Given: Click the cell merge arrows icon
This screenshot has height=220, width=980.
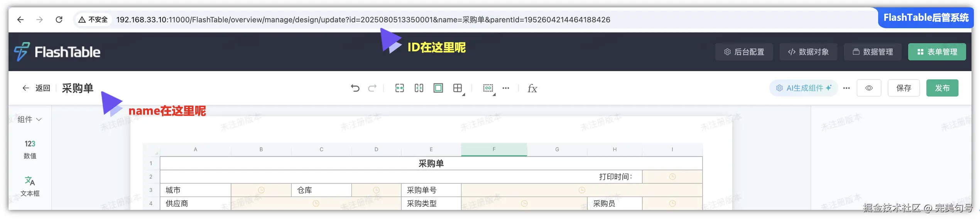Looking at the screenshot, I should coord(400,88).
